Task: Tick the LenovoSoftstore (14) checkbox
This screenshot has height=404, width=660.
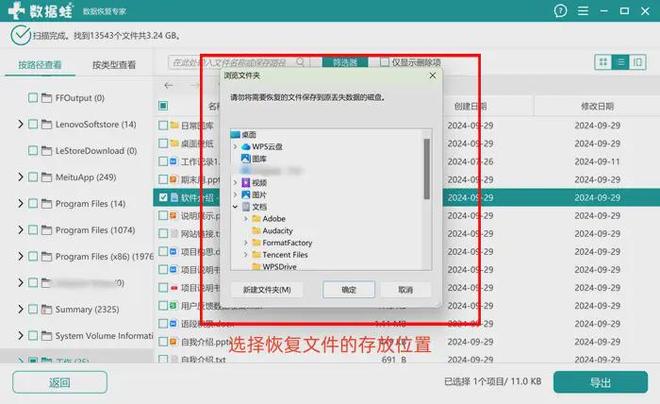Action: tap(33, 124)
